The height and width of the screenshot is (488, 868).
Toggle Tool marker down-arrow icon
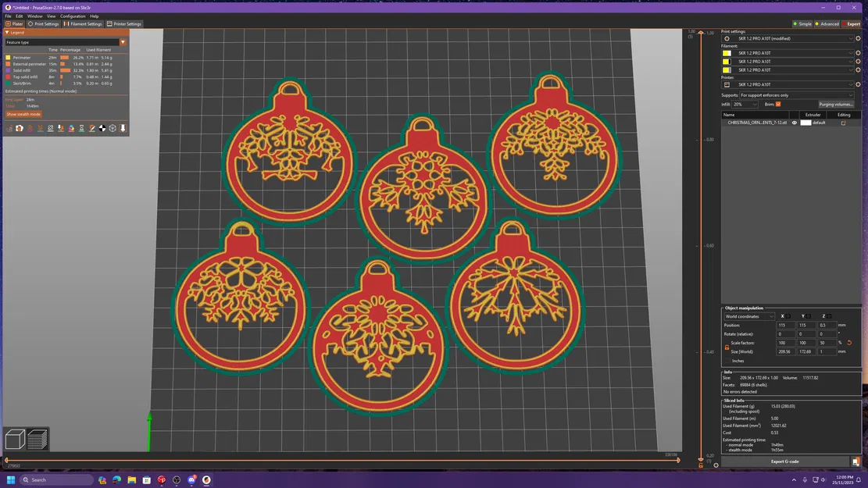click(123, 128)
